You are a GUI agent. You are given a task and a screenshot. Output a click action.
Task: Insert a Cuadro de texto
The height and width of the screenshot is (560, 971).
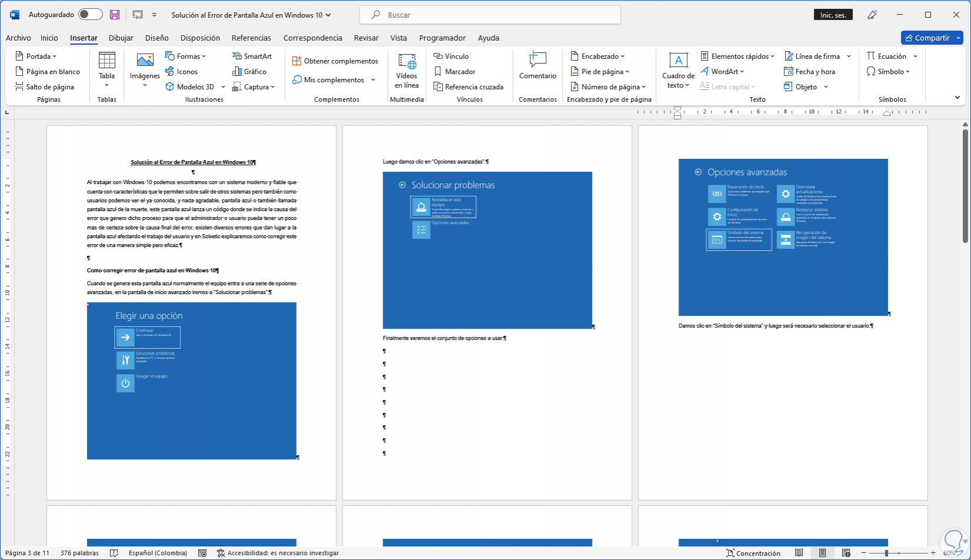pyautogui.click(x=679, y=71)
